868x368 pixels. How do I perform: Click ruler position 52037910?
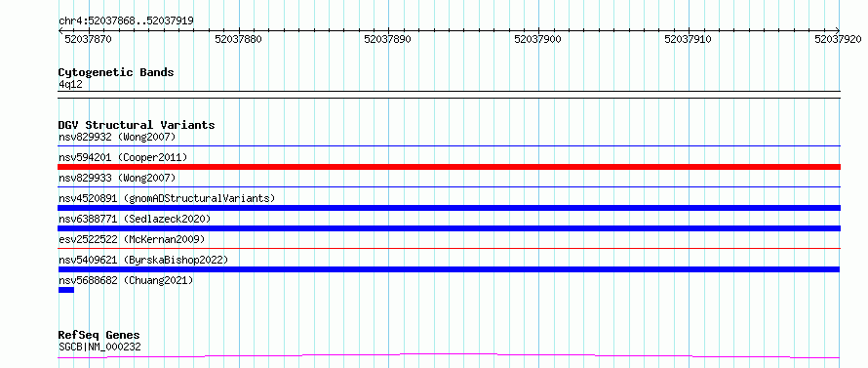pos(688,39)
